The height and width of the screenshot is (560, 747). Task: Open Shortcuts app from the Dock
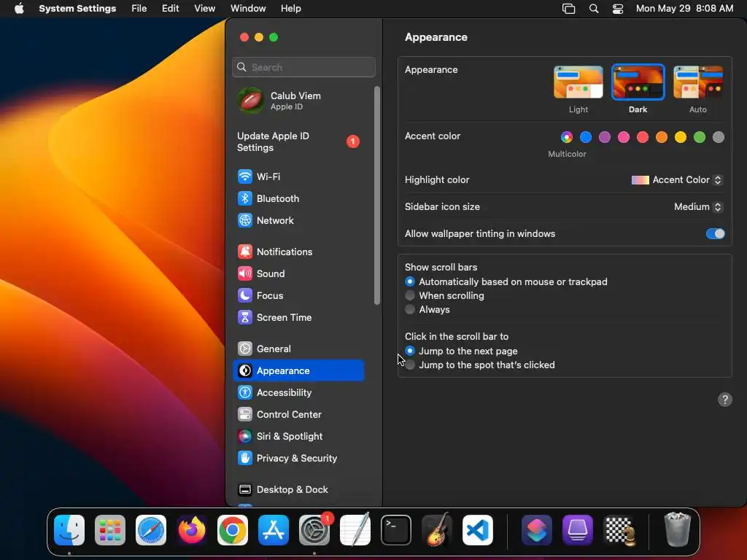537,530
